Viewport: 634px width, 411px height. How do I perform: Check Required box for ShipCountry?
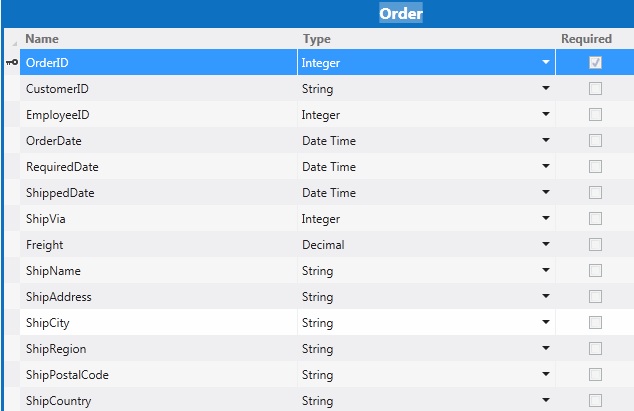tap(595, 401)
